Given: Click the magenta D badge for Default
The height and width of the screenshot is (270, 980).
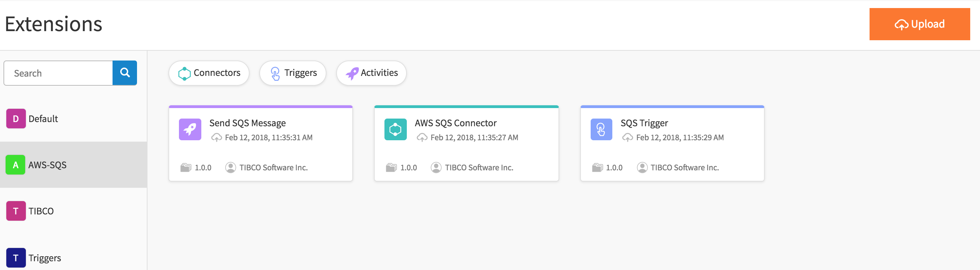Looking at the screenshot, I should (x=16, y=119).
